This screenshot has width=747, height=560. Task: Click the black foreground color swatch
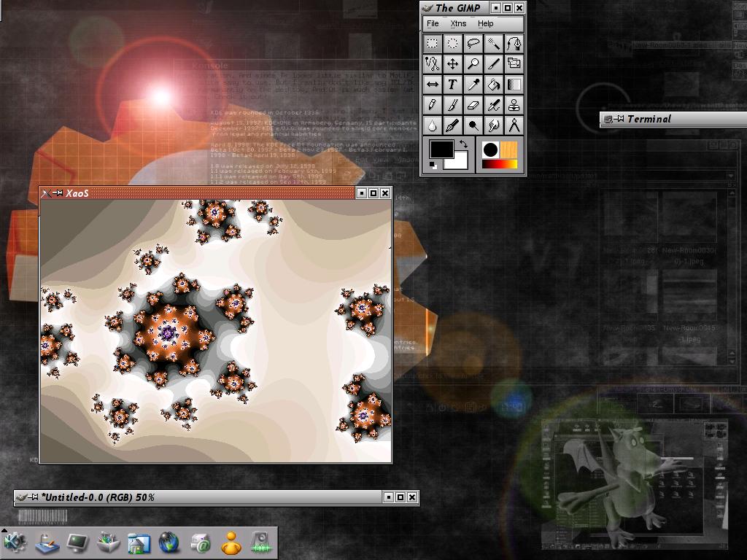coord(441,149)
